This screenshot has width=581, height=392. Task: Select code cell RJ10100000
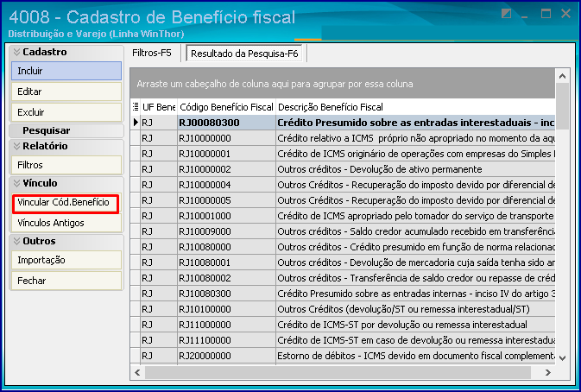coord(226,309)
